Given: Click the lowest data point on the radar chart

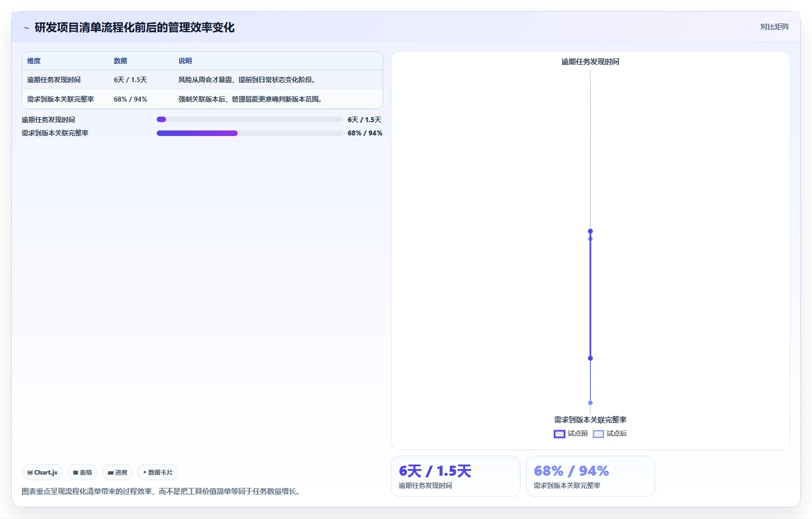Looking at the screenshot, I should click(x=590, y=403).
